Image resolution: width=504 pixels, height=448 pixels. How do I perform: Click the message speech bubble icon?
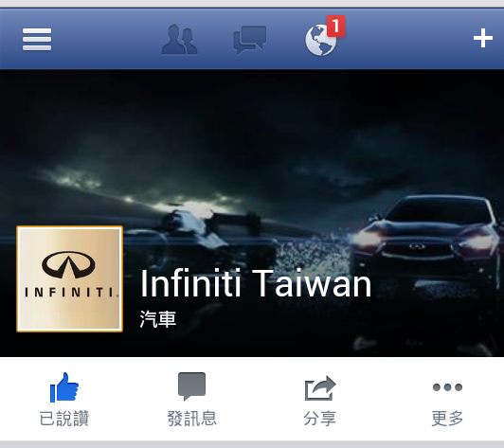[x=192, y=386]
